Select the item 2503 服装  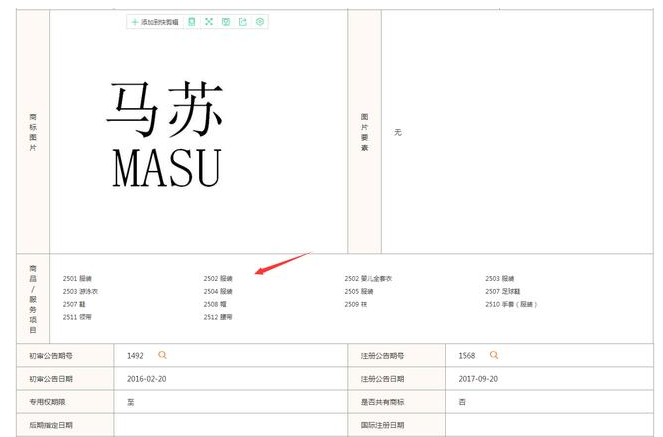(x=499, y=279)
